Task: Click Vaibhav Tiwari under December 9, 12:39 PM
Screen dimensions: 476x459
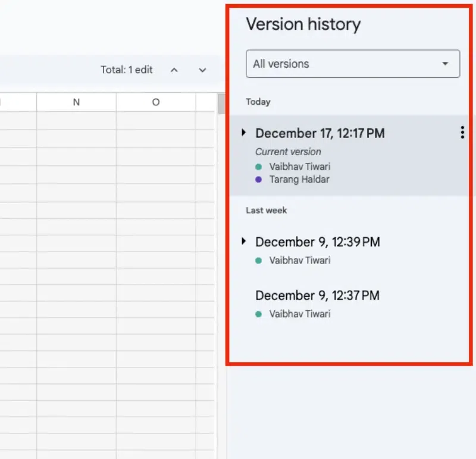Action: pos(299,260)
